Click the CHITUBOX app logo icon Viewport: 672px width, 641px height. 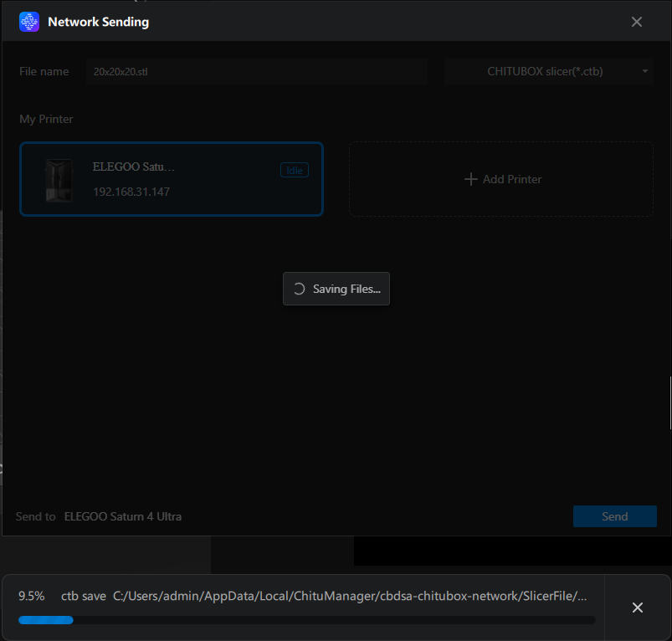point(29,22)
